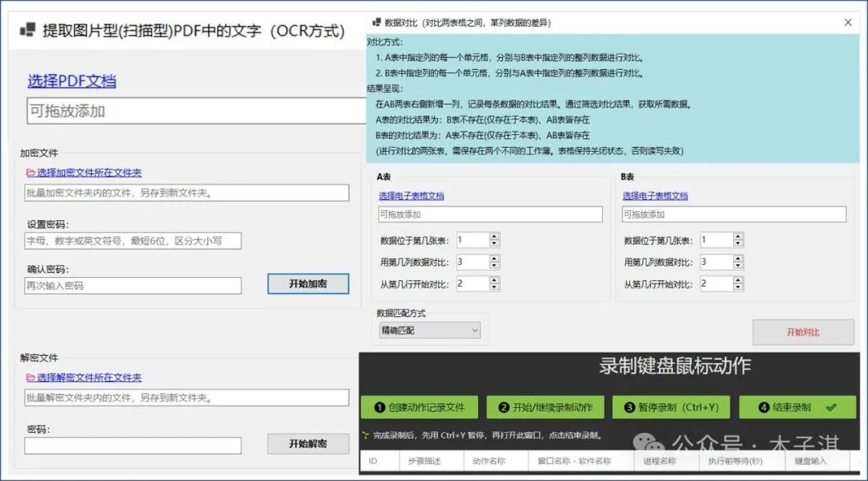
Task: Start comparison with 开始对比 button
Action: pyautogui.click(x=803, y=332)
